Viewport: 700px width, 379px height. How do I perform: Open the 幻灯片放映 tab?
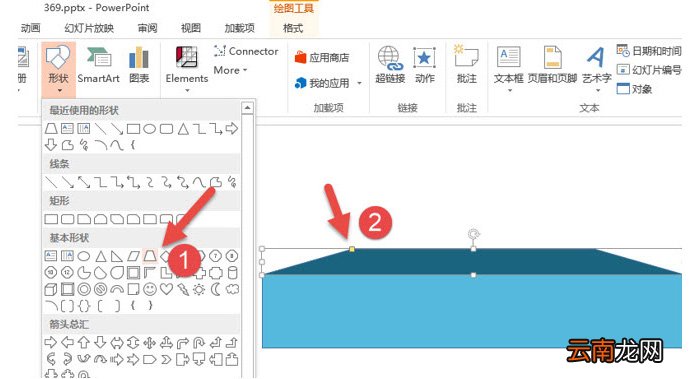[x=89, y=28]
